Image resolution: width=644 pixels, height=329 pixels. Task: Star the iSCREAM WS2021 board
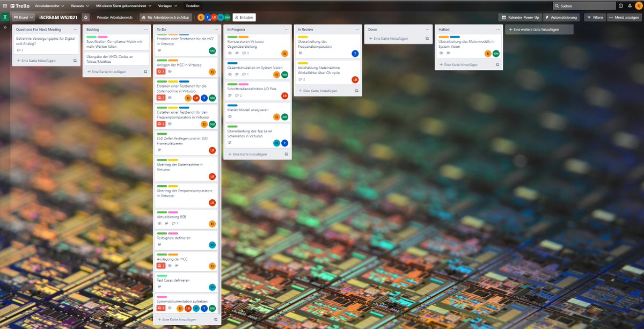[86, 17]
